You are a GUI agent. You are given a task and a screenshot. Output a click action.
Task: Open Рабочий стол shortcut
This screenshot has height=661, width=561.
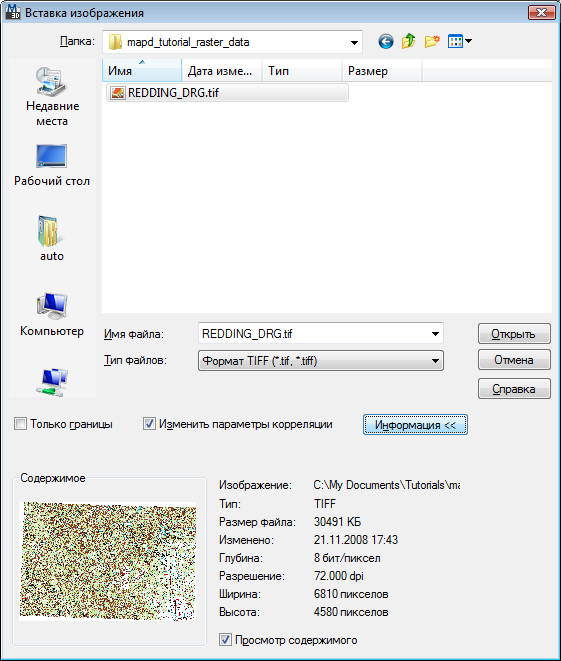coord(52,166)
